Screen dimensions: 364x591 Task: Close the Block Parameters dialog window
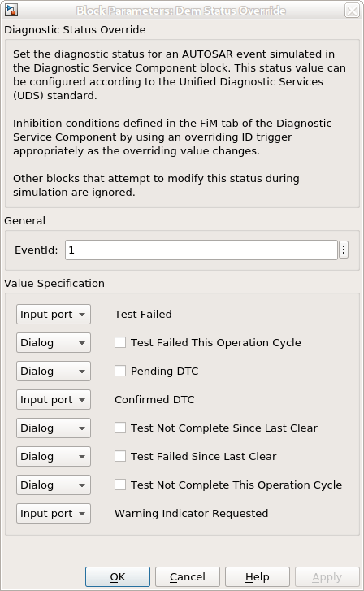pos(352,11)
